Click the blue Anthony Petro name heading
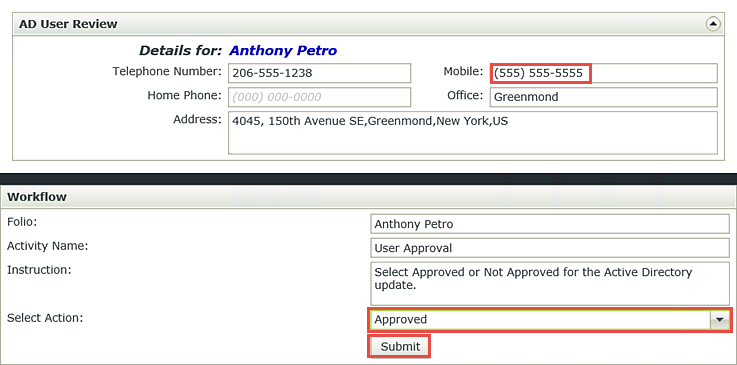 point(283,51)
